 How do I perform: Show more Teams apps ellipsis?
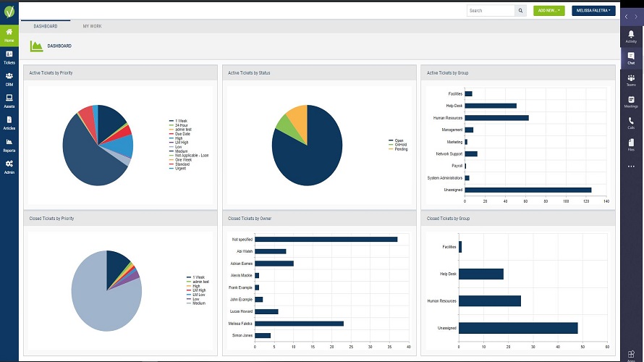coord(631,167)
